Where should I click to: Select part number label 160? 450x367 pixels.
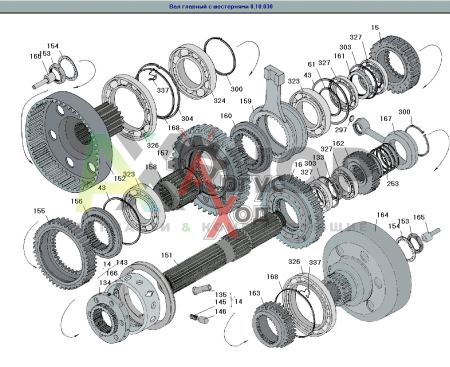pyautogui.click(x=226, y=116)
